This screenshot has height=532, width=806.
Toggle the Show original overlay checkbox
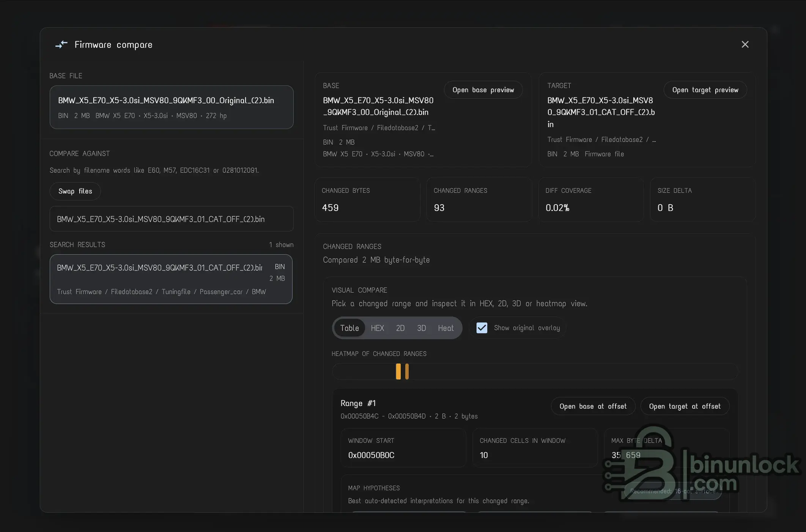tap(482, 327)
